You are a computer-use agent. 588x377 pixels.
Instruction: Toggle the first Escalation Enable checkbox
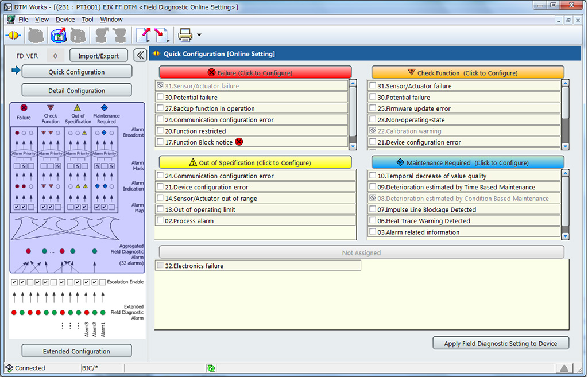click(14, 282)
